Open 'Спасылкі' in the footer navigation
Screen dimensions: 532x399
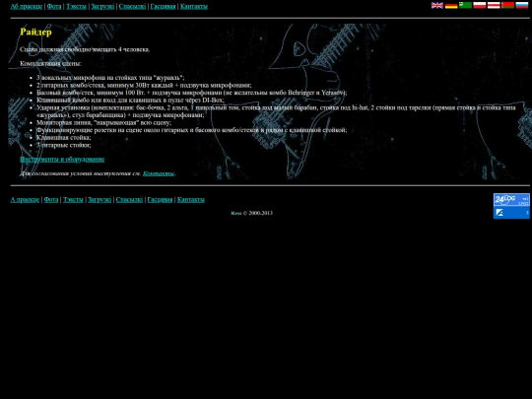coord(129,199)
